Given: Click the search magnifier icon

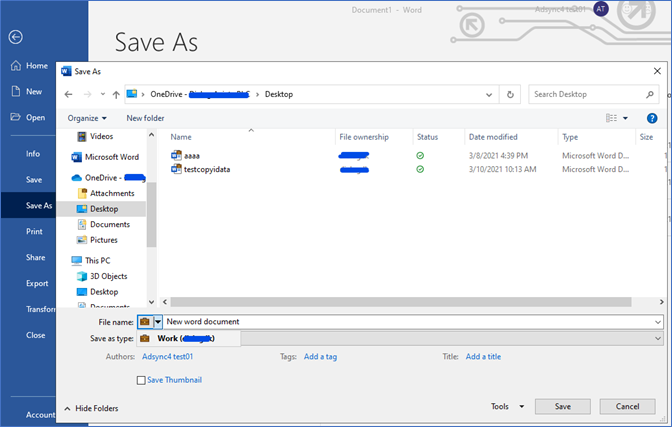Looking at the screenshot, I should pyautogui.click(x=650, y=94).
